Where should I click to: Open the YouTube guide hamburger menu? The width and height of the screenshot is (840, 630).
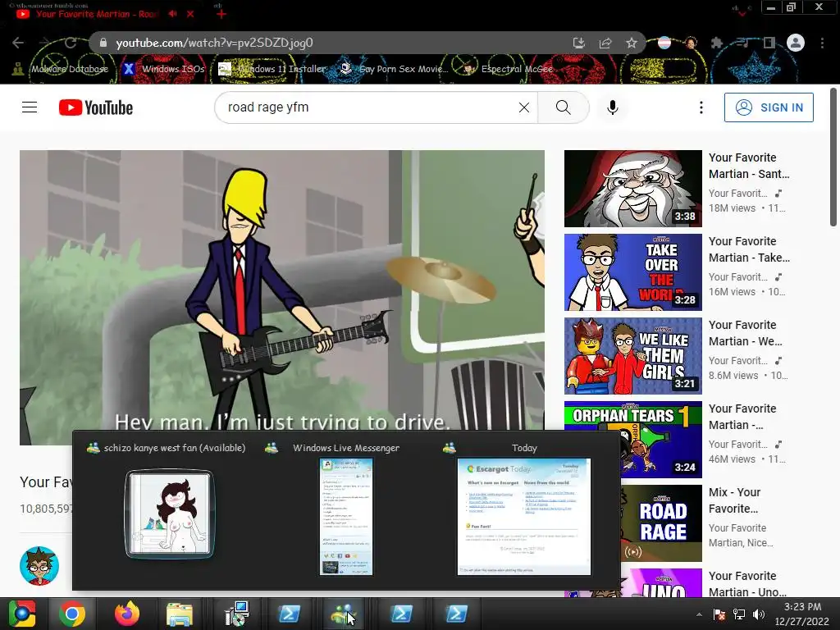[30, 107]
